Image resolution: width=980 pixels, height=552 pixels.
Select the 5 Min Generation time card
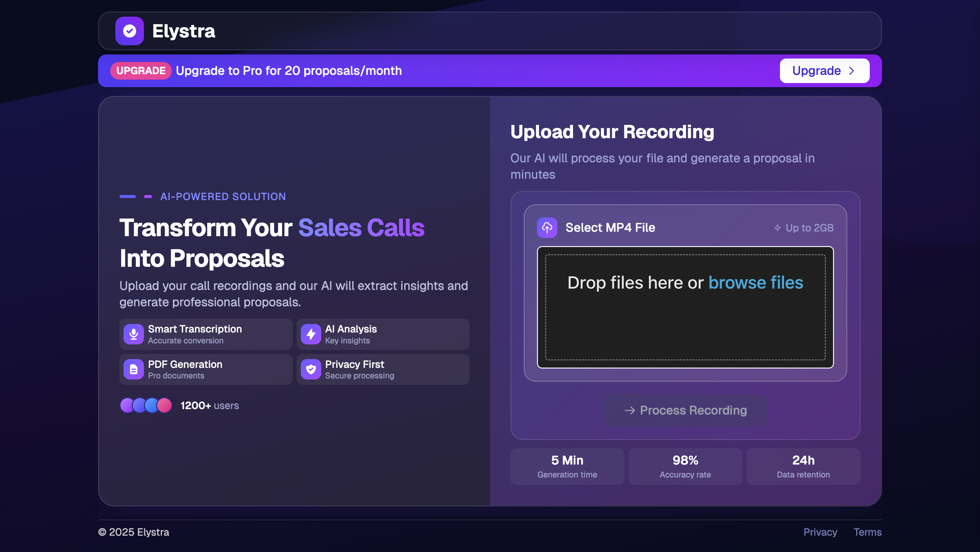[x=567, y=466]
